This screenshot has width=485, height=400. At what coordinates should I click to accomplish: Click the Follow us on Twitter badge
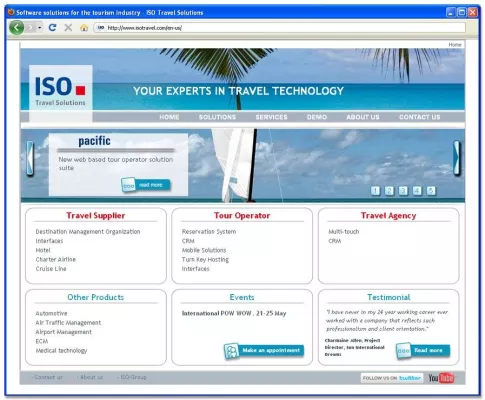point(392,378)
